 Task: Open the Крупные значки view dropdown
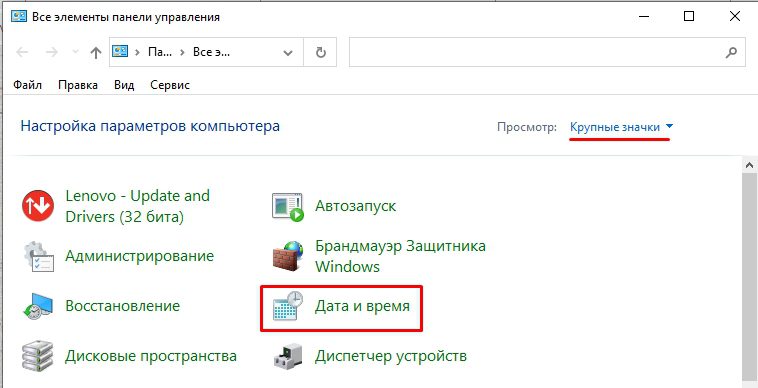pos(622,127)
